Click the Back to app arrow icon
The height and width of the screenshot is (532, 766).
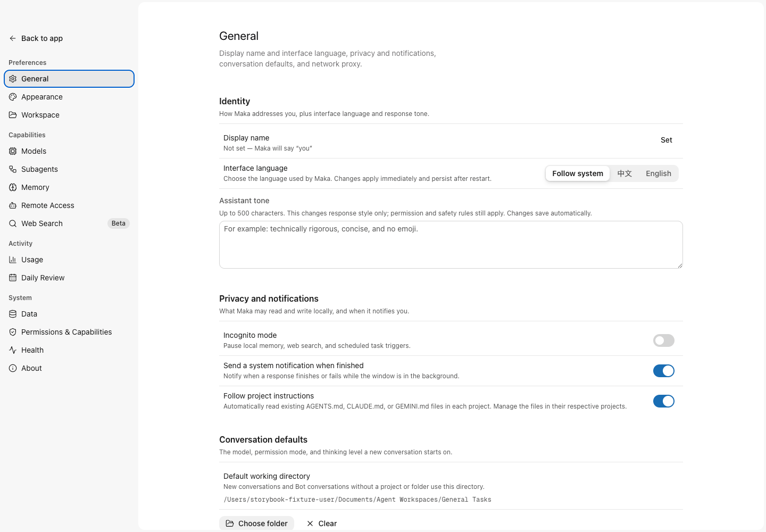13,38
